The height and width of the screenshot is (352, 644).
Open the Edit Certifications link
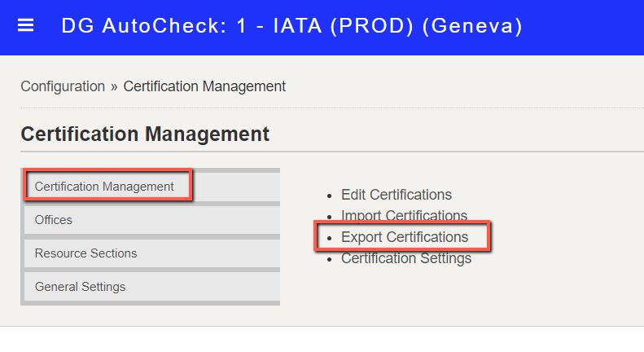click(x=396, y=195)
